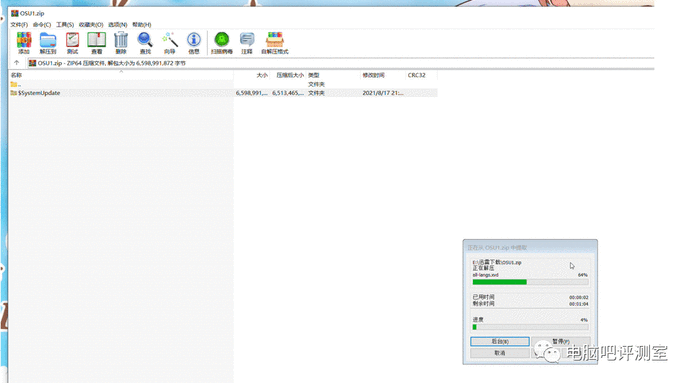Open the 文件(F) menu
690x383 pixels.
tap(19, 25)
